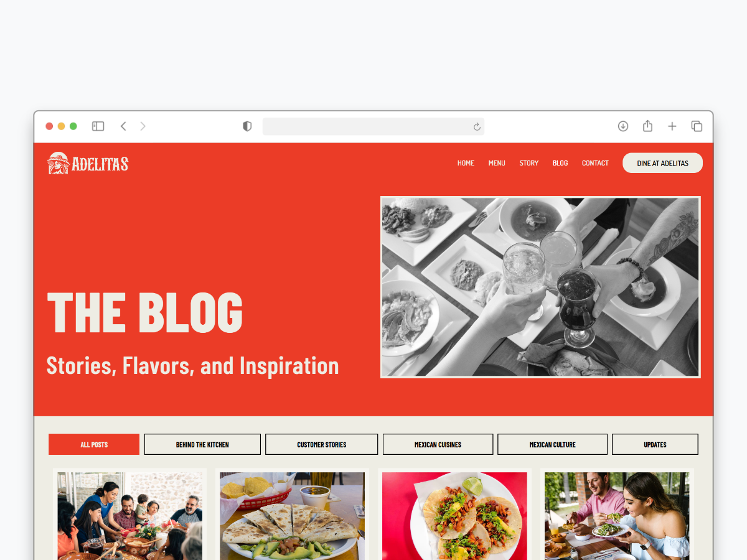Filter by BEHIND THE KITCHEN
747x560 pixels.
tap(202, 444)
